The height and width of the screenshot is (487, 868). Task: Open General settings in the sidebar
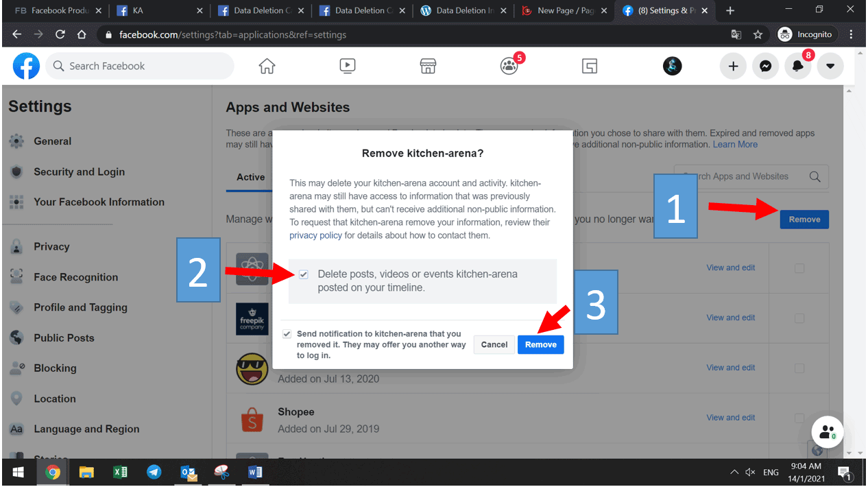[52, 141]
